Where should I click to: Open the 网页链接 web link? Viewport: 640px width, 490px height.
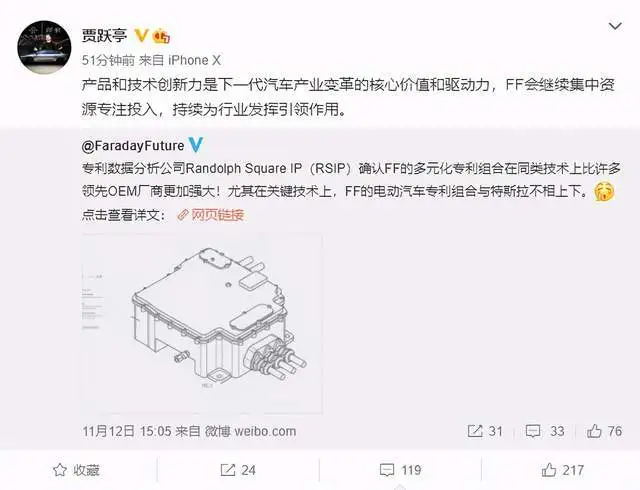211,215
